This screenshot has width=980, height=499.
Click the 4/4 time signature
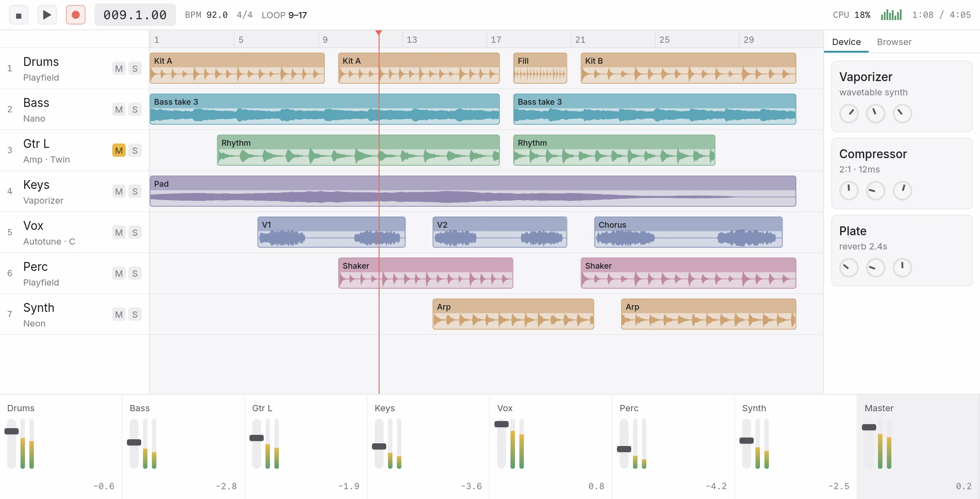click(245, 15)
